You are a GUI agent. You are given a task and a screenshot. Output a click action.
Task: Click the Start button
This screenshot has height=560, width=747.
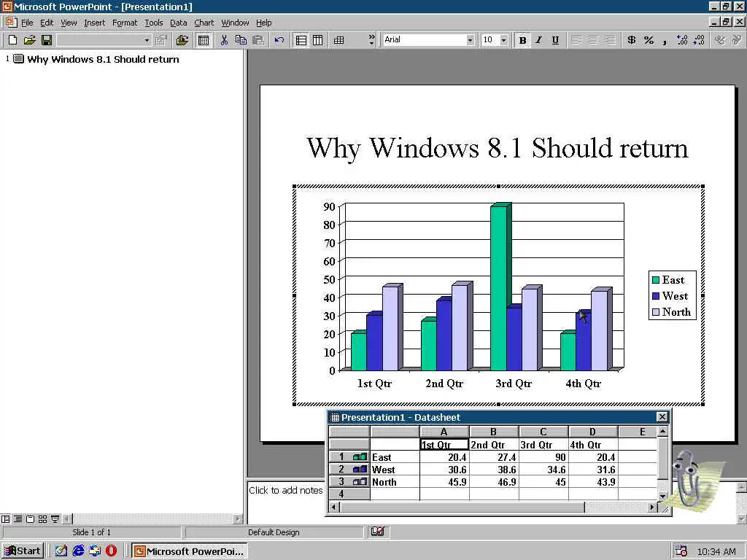(23, 551)
